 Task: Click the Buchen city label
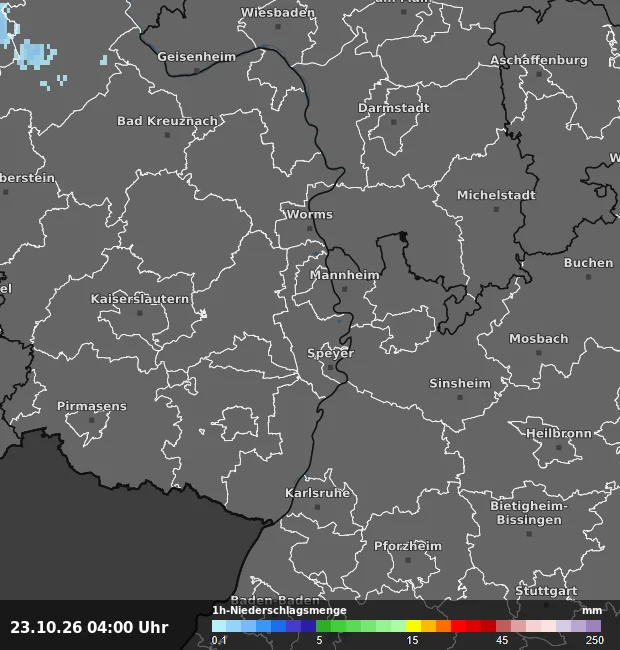588,263
